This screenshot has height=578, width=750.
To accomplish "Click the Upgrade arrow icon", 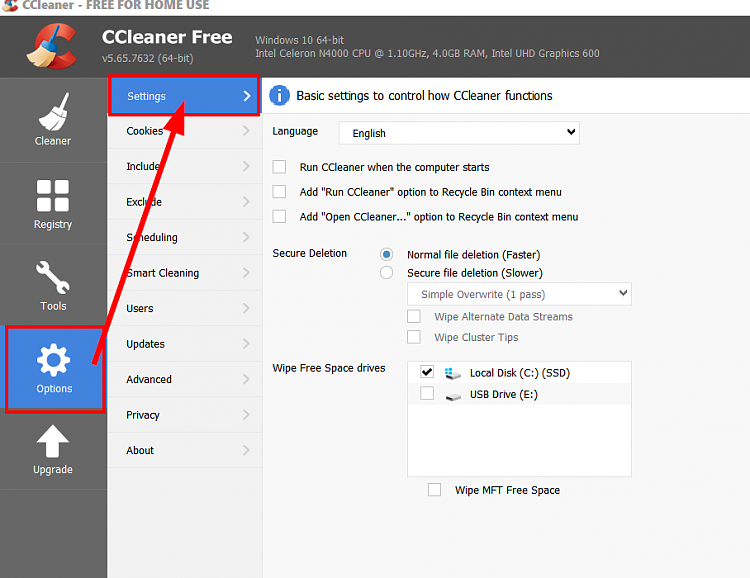I will pyautogui.click(x=53, y=441).
